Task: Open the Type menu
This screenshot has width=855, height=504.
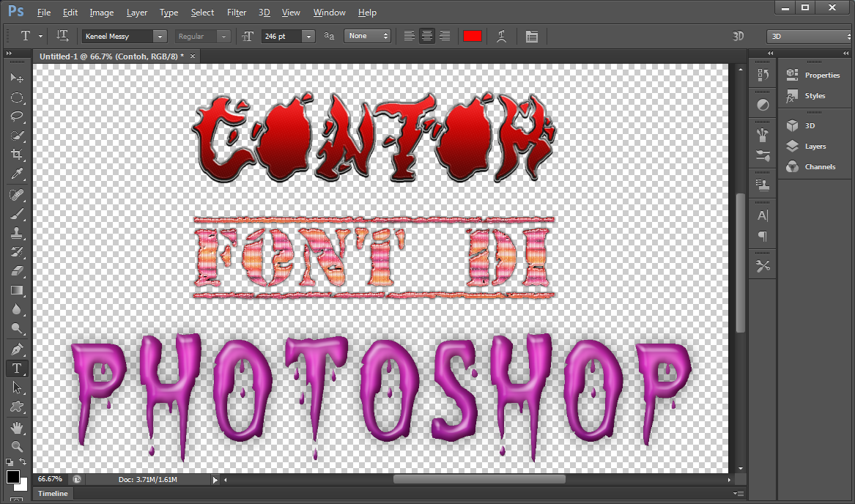Action: coord(169,12)
